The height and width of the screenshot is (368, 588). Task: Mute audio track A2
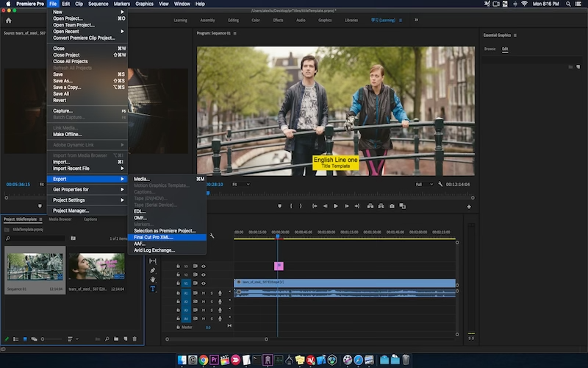[x=204, y=302]
